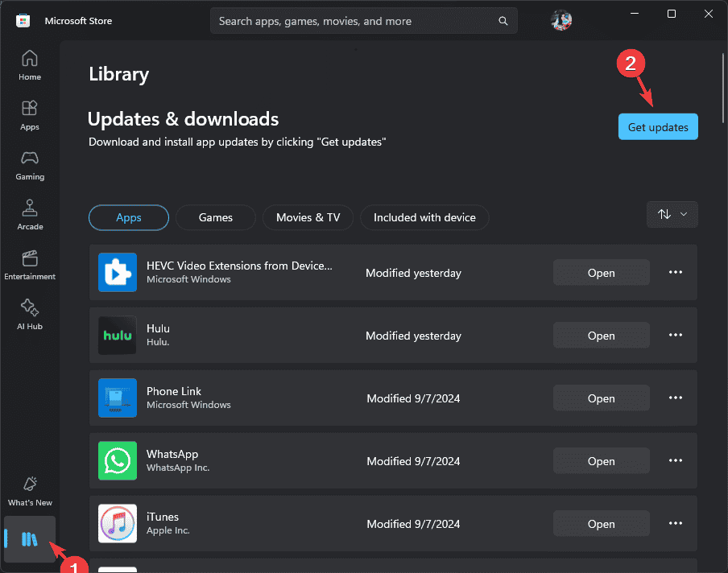The width and height of the screenshot is (728, 573).
Task: Click the Hulu app name text
Action: pos(158,328)
